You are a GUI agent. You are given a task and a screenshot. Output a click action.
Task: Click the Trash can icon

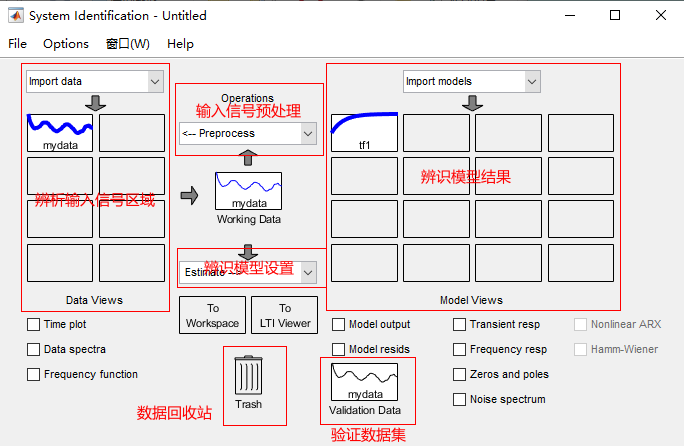(248, 376)
